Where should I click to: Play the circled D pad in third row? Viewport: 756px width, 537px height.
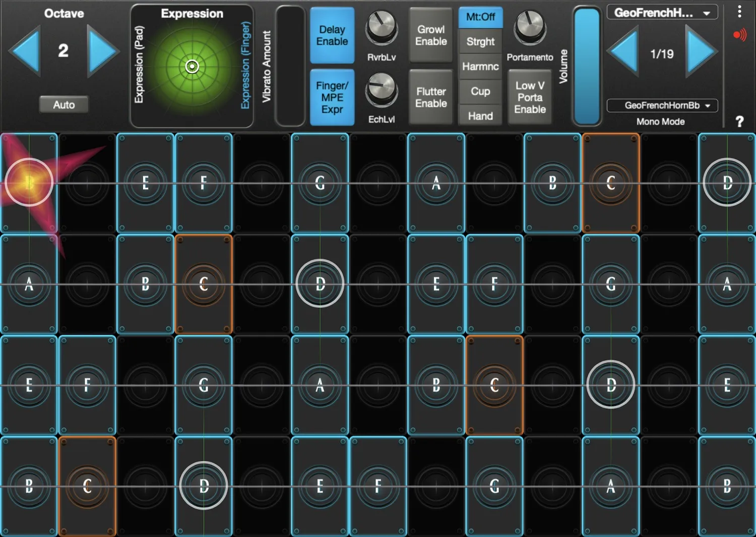pos(611,385)
